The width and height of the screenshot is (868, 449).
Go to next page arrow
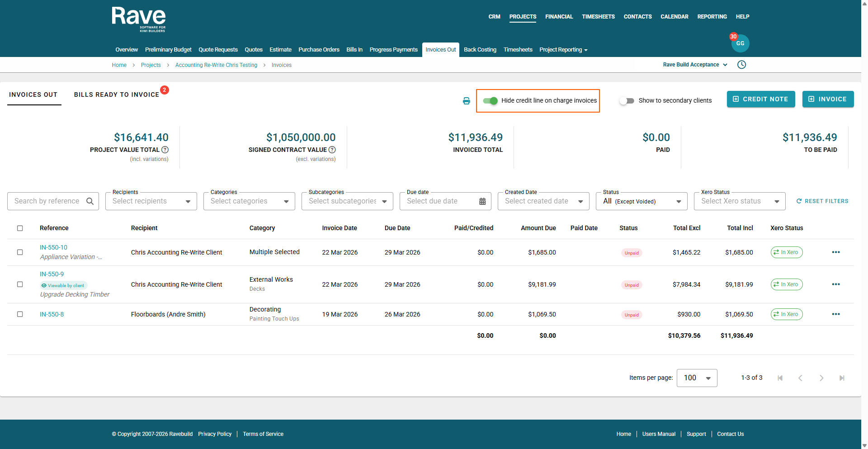pos(821,378)
